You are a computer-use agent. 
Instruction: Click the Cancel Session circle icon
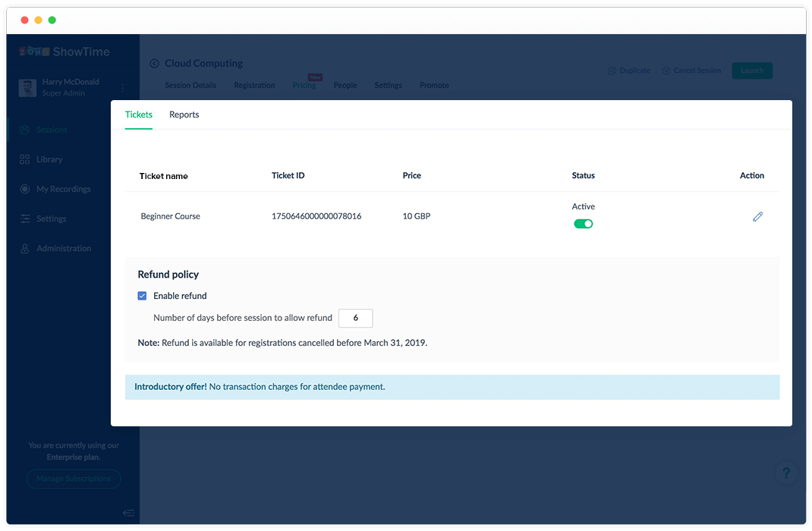(666, 71)
